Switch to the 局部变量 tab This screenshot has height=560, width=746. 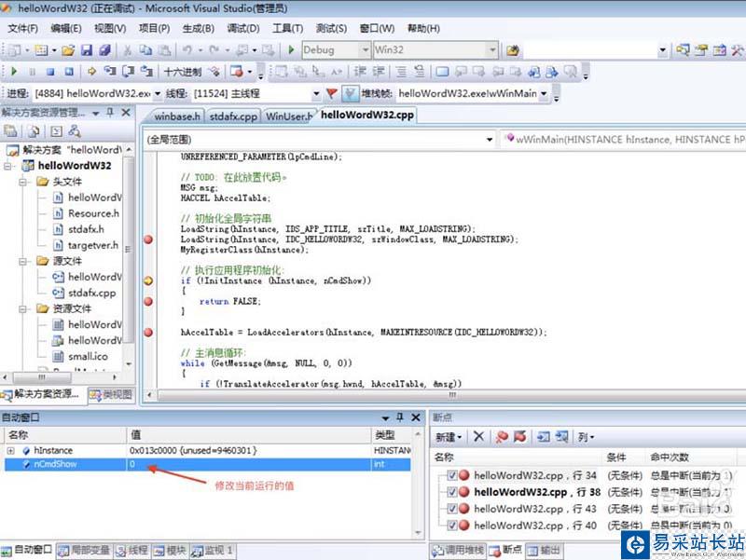point(84,551)
